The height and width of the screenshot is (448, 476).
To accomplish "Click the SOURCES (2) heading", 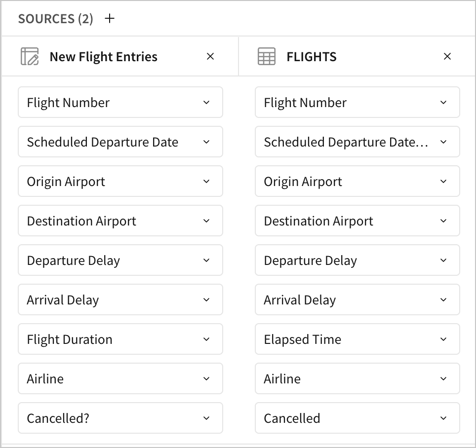I will coord(55,19).
